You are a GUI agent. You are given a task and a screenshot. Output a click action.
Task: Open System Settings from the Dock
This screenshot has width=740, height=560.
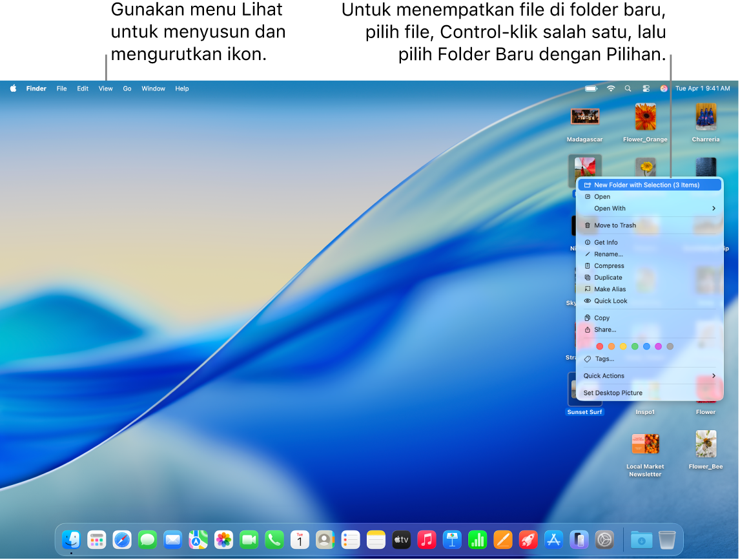(x=605, y=539)
